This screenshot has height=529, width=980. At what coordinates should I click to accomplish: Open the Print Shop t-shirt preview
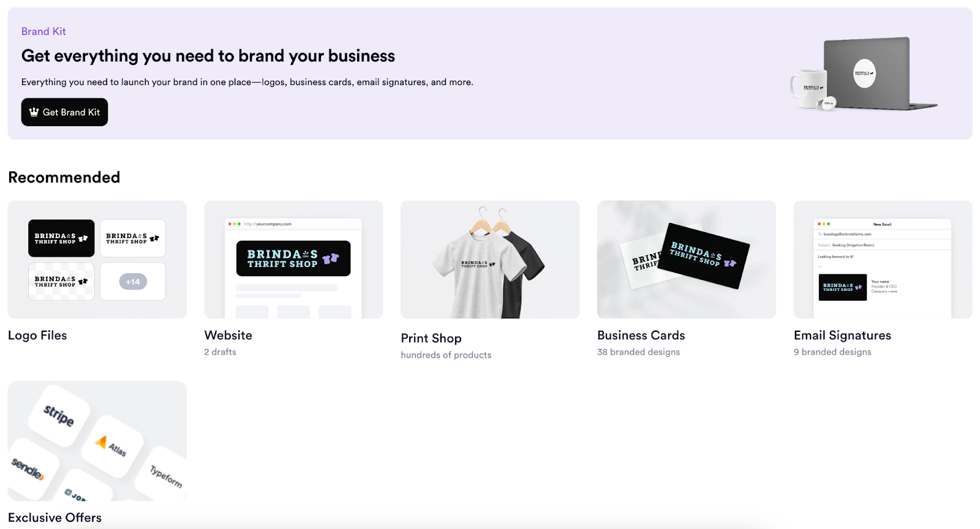[489, 259]
